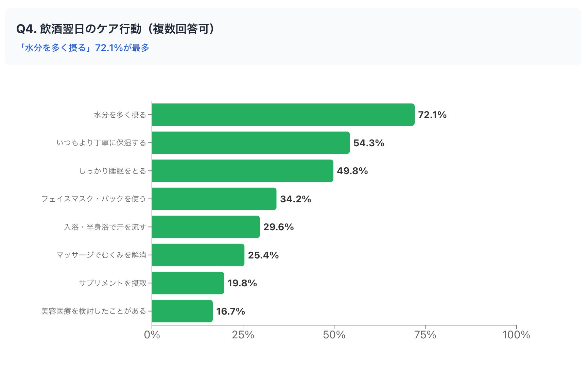Image resolution: width=588 pixels, height=370 pixels.
Task: Click the 34.2% value label
Action: (296, 199)
